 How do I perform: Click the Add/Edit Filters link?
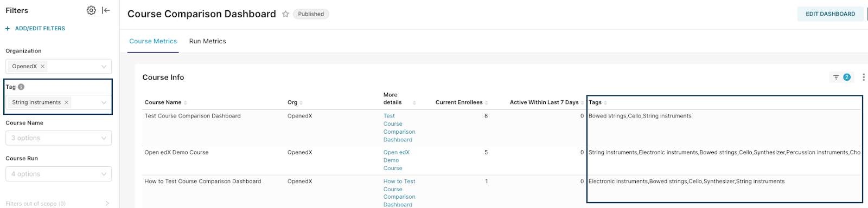[x=40, y=28]
